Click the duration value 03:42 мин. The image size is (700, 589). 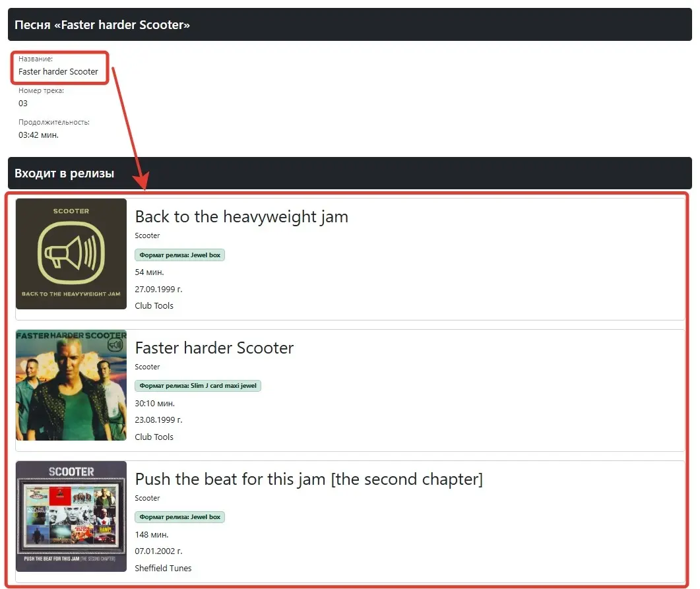click(x=38, y=135)
